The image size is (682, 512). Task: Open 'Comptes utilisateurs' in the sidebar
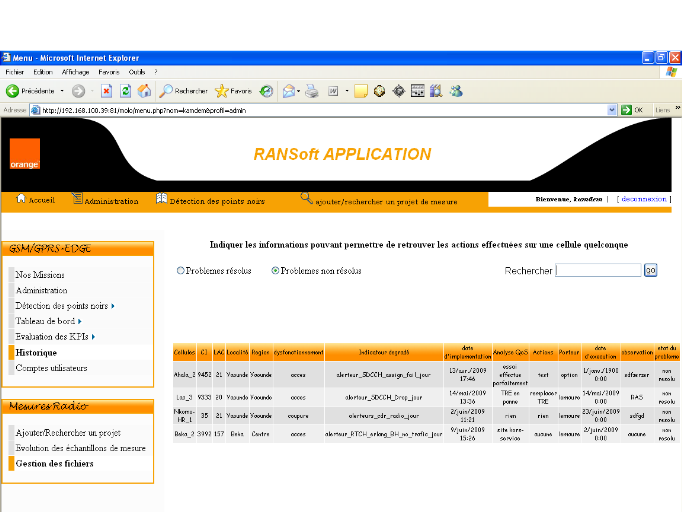51,368
